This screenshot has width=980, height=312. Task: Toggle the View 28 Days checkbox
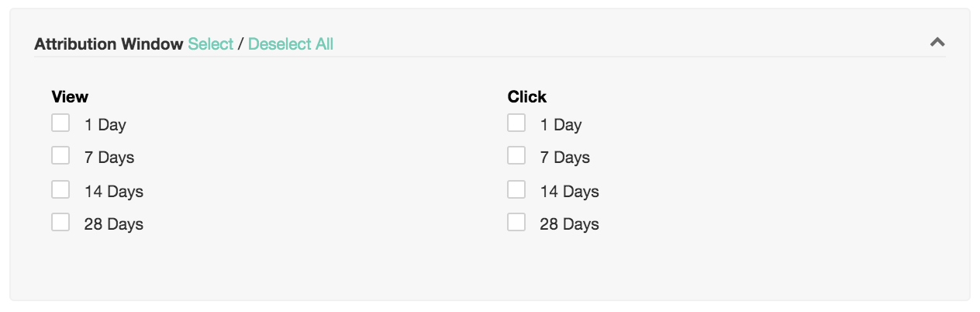[x=60, y=223]
